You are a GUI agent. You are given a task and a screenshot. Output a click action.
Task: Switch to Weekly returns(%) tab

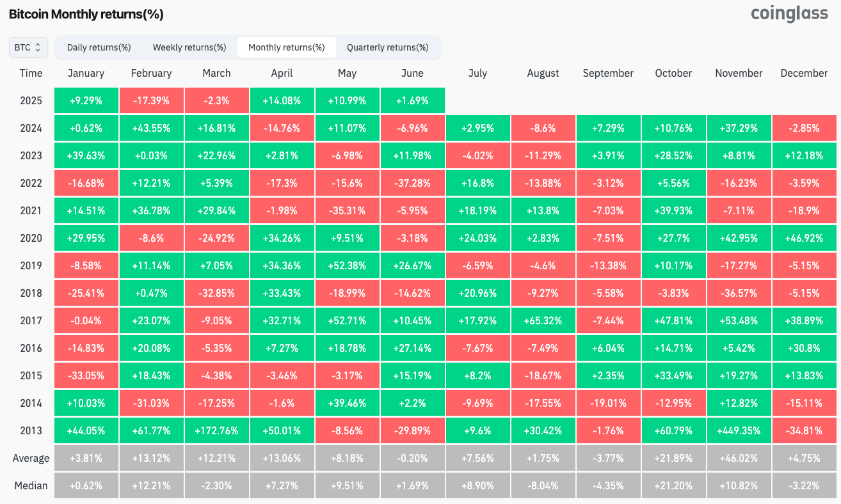(189, 47)
